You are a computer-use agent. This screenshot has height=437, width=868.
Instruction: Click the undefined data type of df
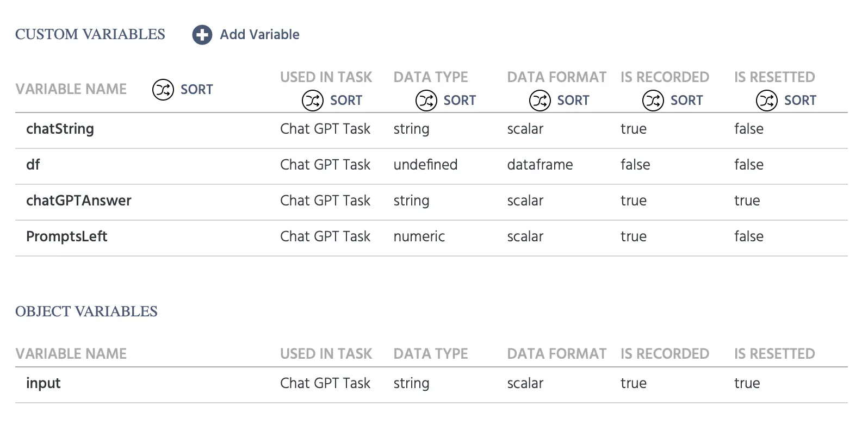click(x=425, y=165)
